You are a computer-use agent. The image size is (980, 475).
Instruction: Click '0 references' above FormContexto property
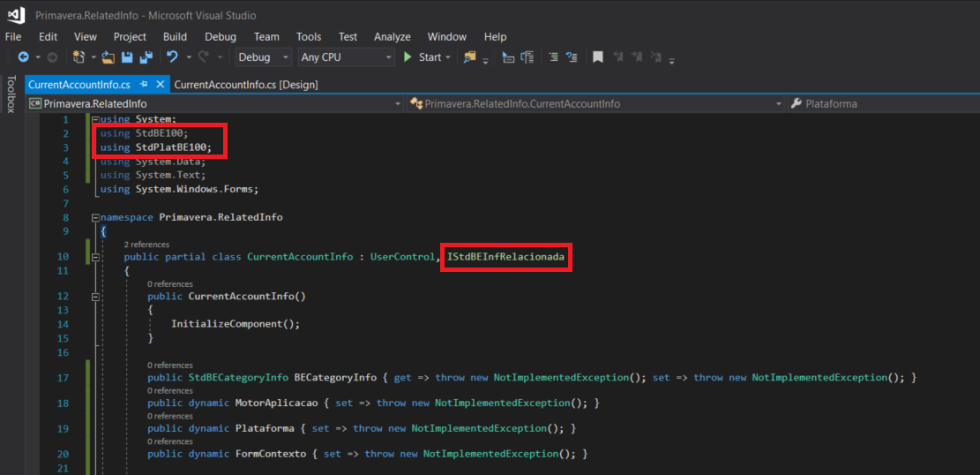170,441
